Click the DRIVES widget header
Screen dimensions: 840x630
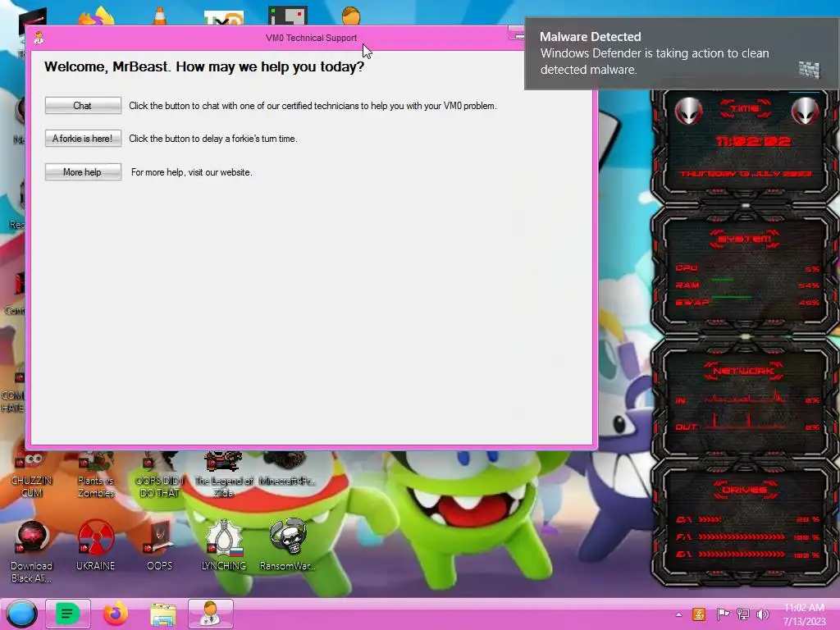click(x=745, y=490)
